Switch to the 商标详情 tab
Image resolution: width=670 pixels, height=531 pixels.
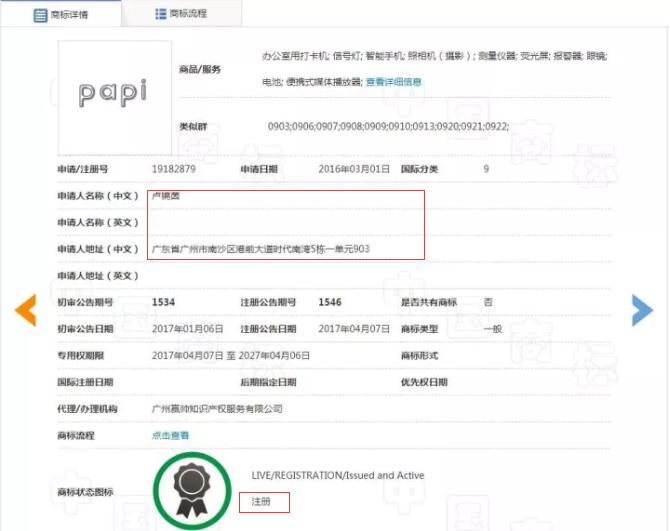click(x=62, y=15)
